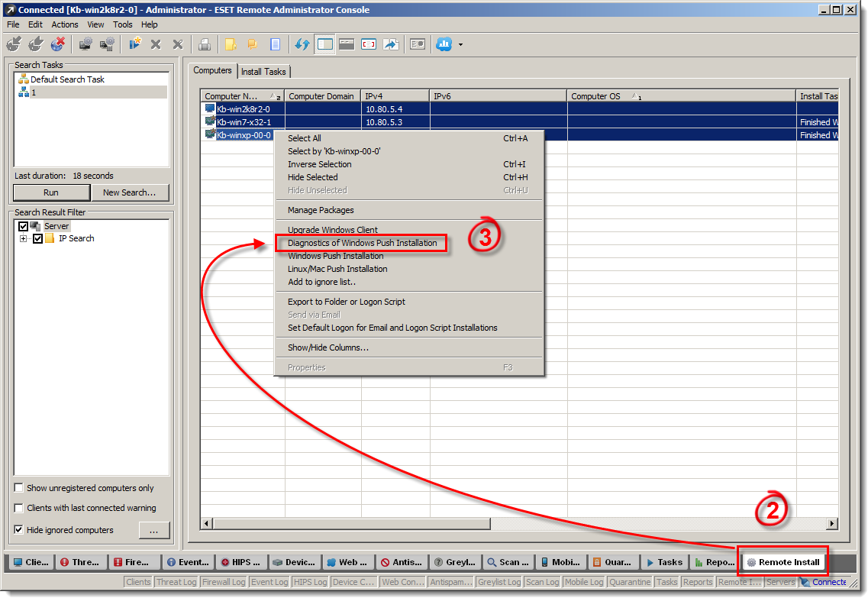The height and width of the screenshot is (598, 868).
Task: Click the blue arrow export toolbar icon
Action: (391, 44)
